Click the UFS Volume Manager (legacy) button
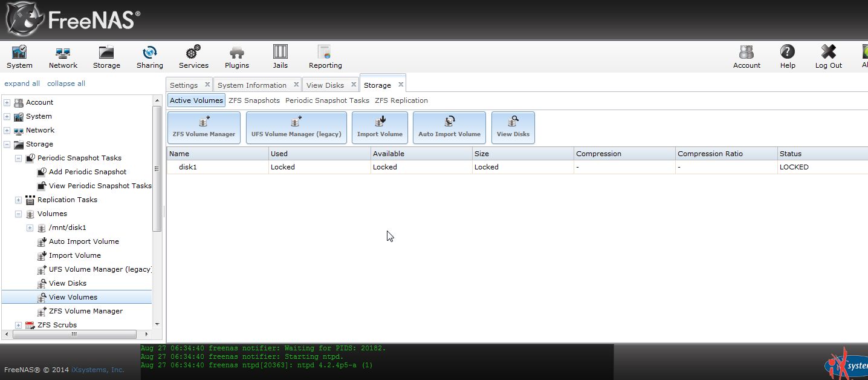This screenshot has height=380, width=868. click(x=296, y=128)
